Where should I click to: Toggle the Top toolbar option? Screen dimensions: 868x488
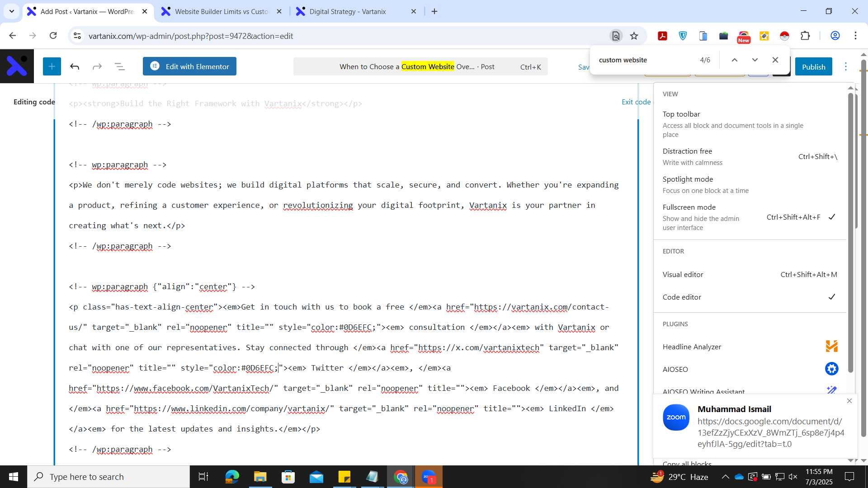click(750, 124)
